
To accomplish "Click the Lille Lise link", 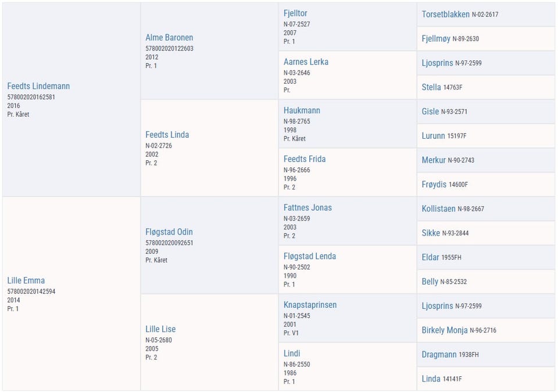I will tap(160, 329).
